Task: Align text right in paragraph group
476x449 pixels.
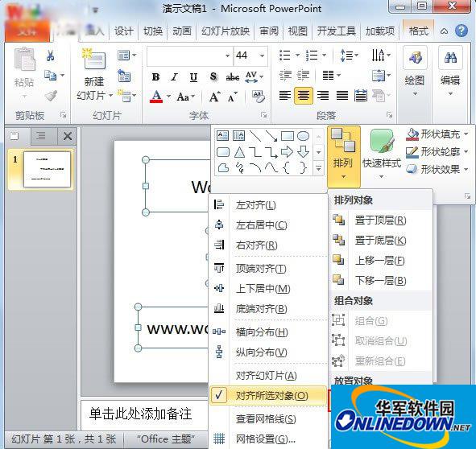Action: (x=323, y=96)
